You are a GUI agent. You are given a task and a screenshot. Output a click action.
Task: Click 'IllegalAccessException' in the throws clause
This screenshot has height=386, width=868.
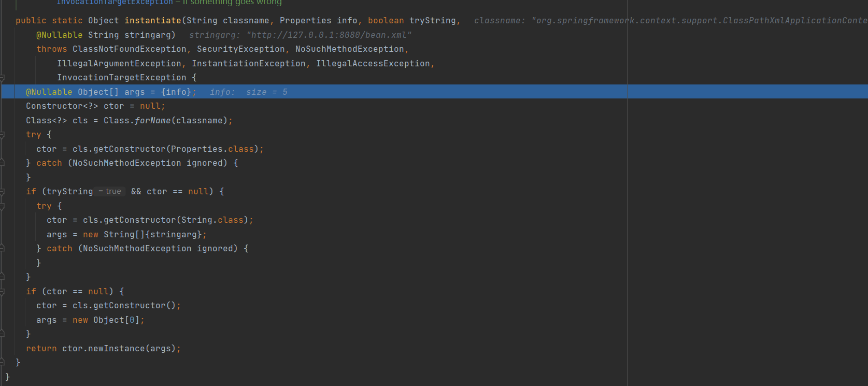tap(373, 64)
